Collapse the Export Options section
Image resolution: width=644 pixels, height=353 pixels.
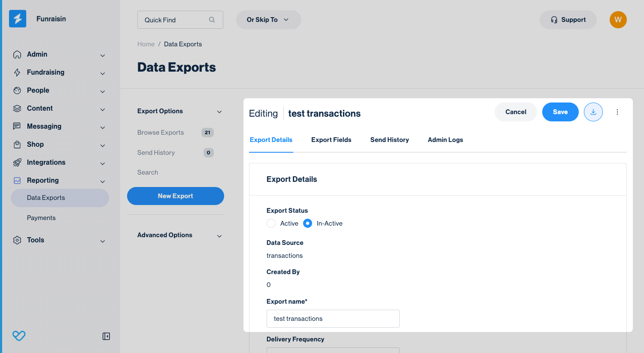click(219, 112)
